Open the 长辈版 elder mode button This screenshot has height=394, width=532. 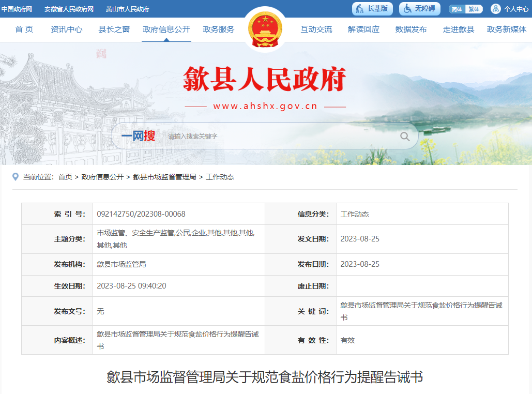[372, 9]
